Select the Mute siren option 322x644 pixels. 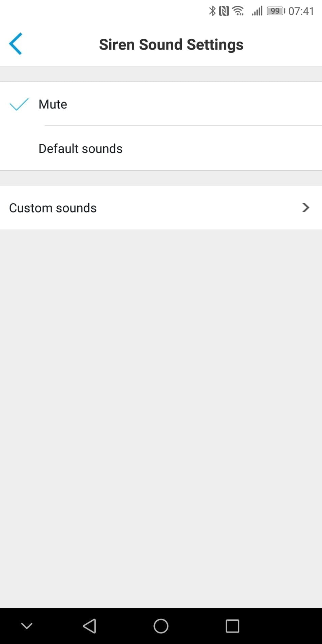point(53,104)
